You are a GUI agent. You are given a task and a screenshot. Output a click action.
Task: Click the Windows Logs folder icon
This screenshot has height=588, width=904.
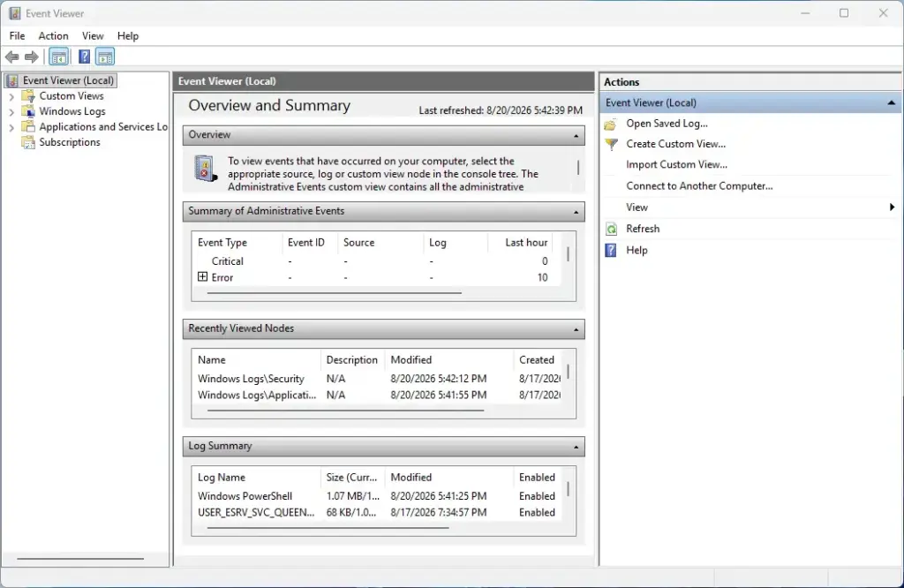pyautogui.click(x=28, y=111)
